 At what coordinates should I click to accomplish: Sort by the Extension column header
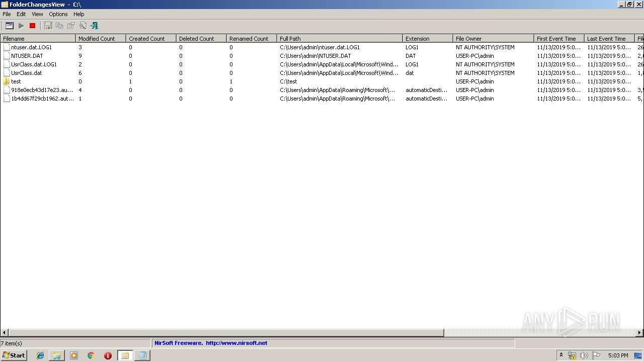[x=428, y=38]
